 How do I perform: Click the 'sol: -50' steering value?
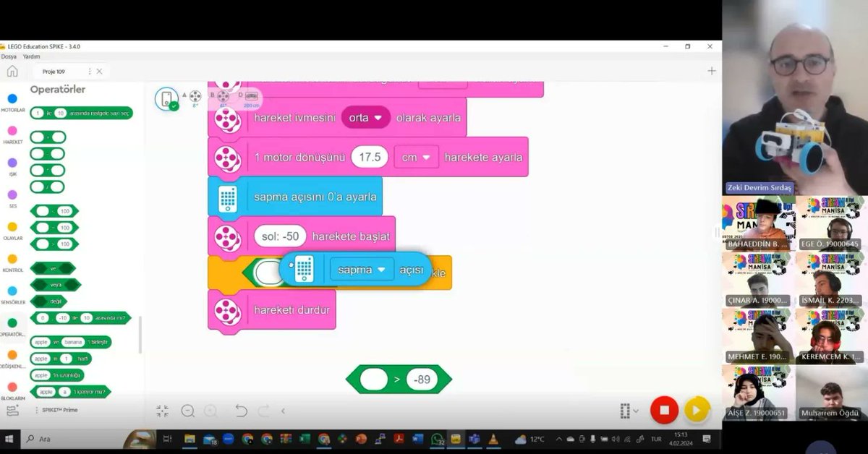(x=281, y=236)
